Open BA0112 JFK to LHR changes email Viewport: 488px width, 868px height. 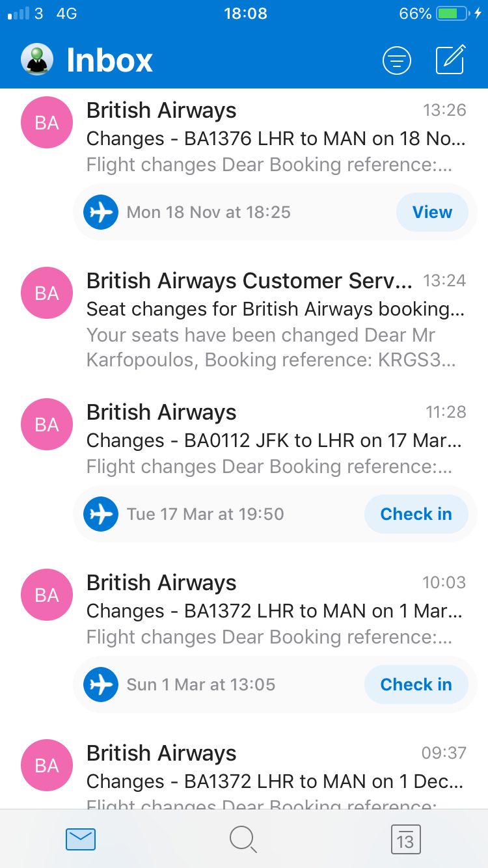click(244, 439)
